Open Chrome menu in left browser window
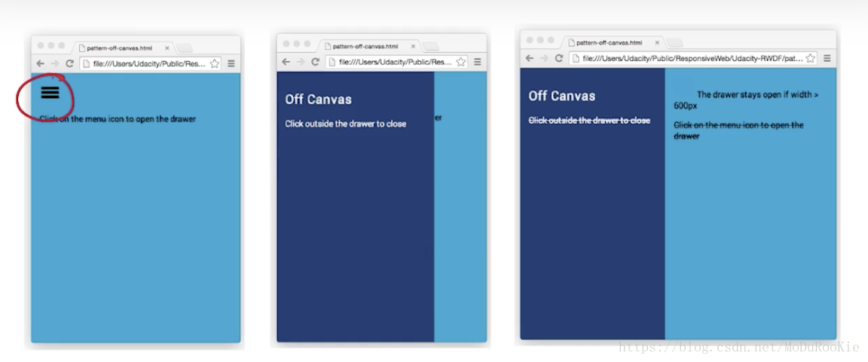The image size is (868, 362). (231, 64)
